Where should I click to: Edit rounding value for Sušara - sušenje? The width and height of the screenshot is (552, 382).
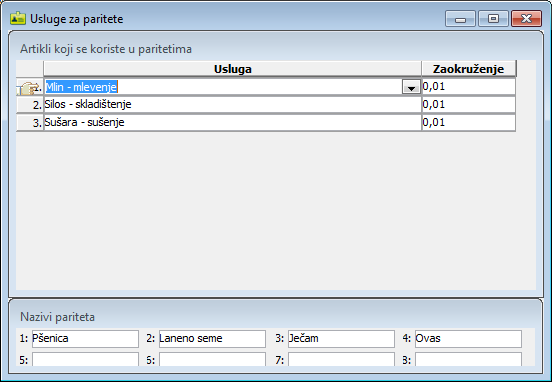[x=469, y=123]
